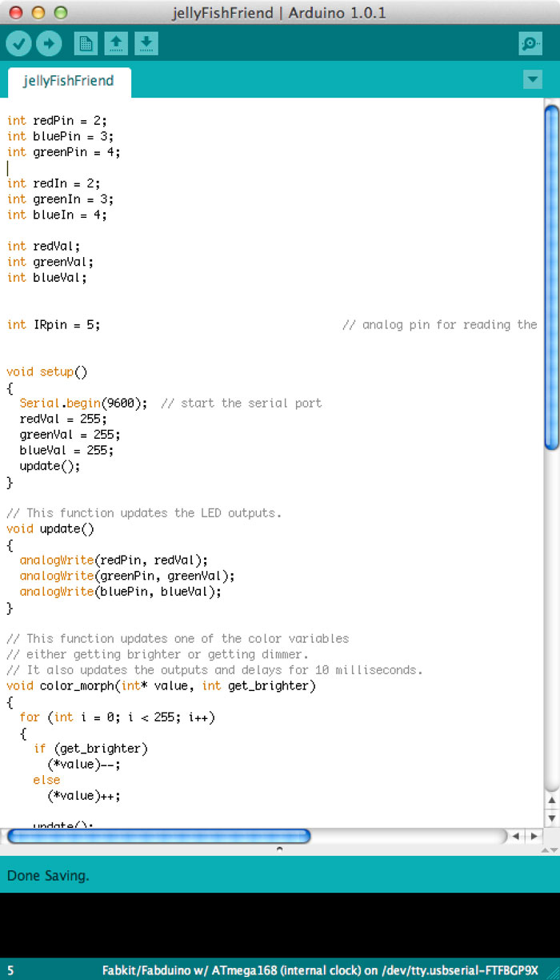This screenshot has width=560, height=980.
Task: Click the scroll right arrow
Action: [x=534, y=836]
